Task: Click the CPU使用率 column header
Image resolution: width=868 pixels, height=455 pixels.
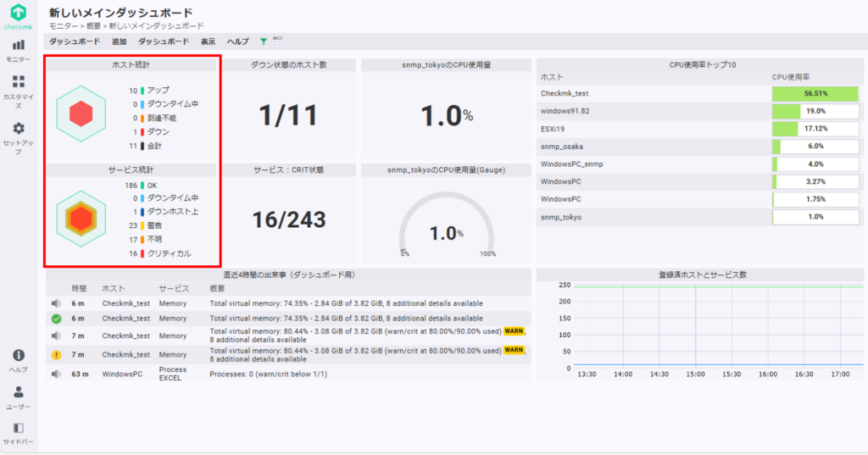Action: pos(791,77)
